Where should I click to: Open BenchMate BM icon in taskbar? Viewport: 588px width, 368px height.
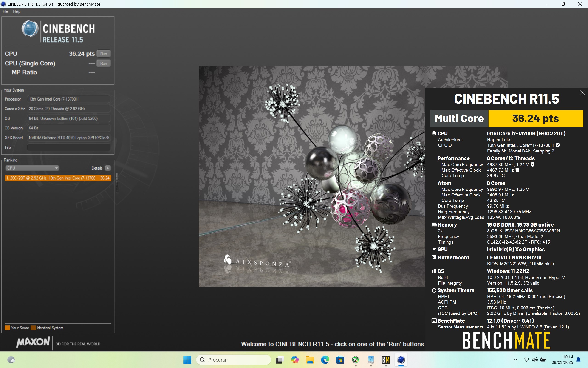[x=386, y=360]
